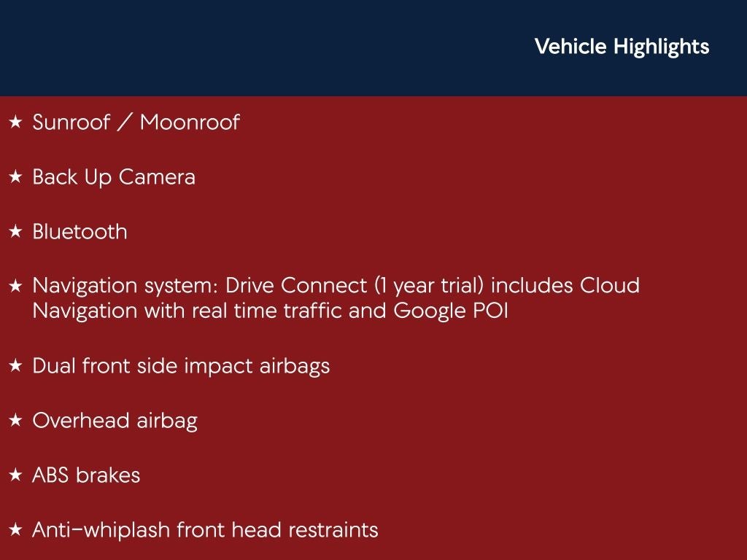Image resolution: width=747 pixels, height=560 pixels.
Task: Select the Overhead airbag text
Action: tap(115, 421)
